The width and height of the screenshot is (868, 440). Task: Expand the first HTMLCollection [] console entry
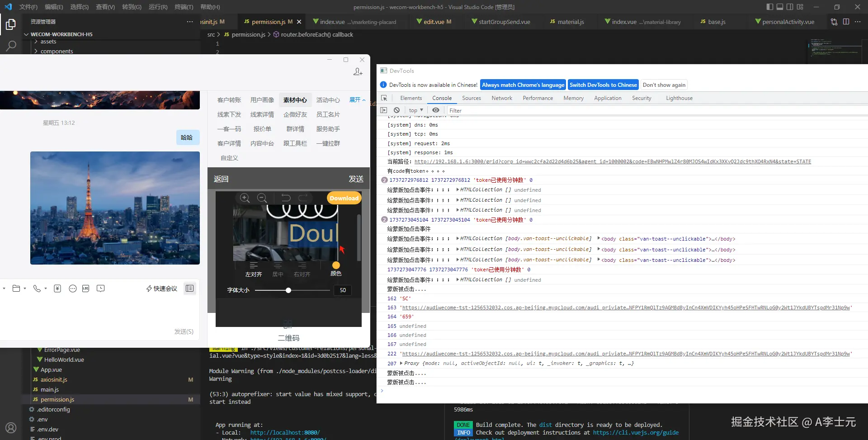458,190
